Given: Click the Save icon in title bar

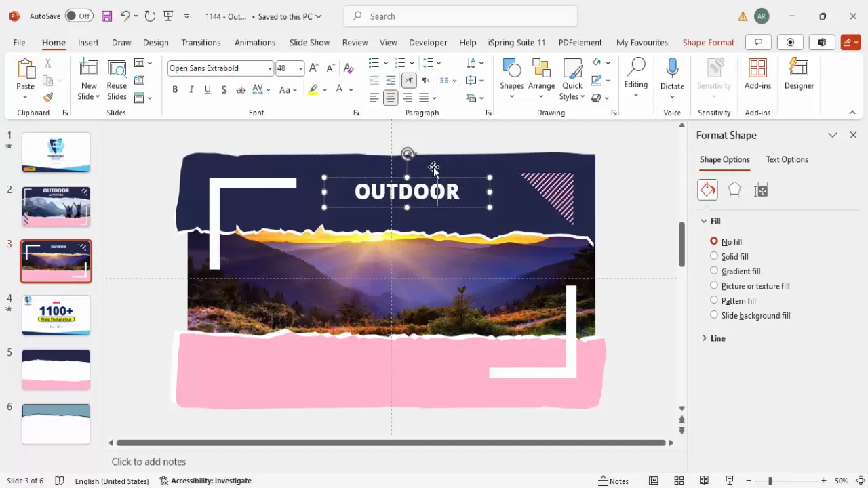Looking at the screenshot, I should tap(106, 16).
